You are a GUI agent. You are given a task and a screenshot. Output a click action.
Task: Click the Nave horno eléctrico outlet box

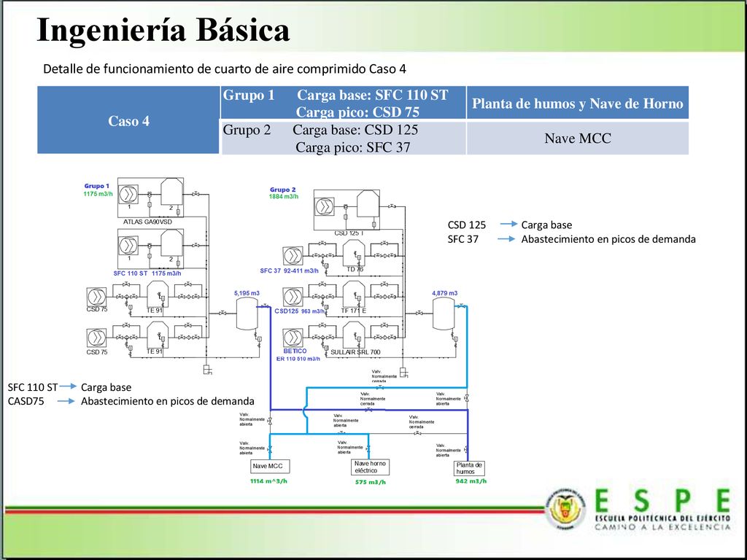tap(370, 467)
